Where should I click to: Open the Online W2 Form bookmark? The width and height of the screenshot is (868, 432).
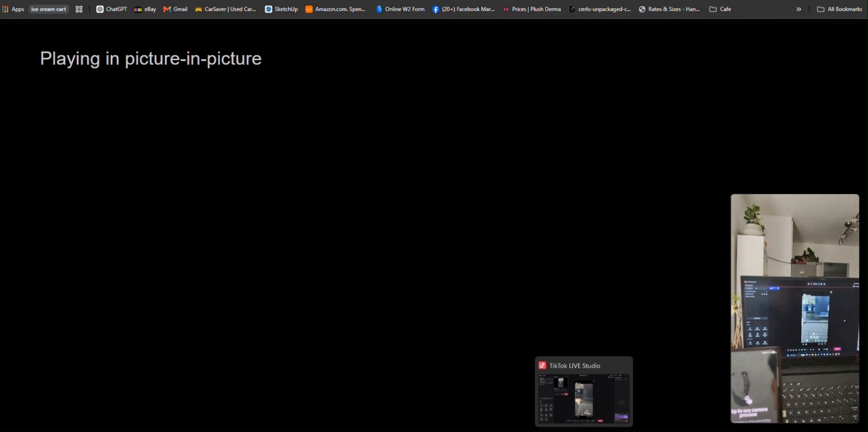pyautogui.click(x=401, y=9)
